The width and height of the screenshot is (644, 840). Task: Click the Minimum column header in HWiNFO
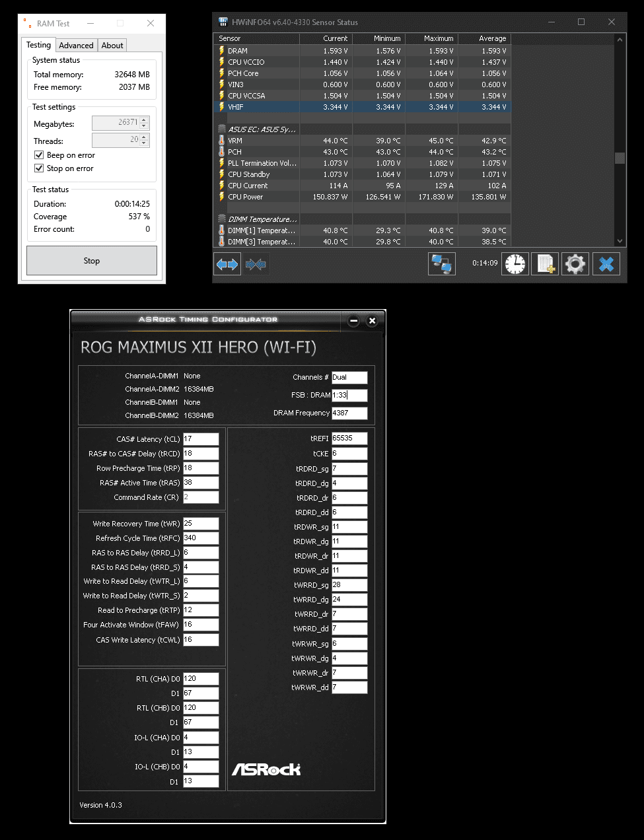point(378,38)
